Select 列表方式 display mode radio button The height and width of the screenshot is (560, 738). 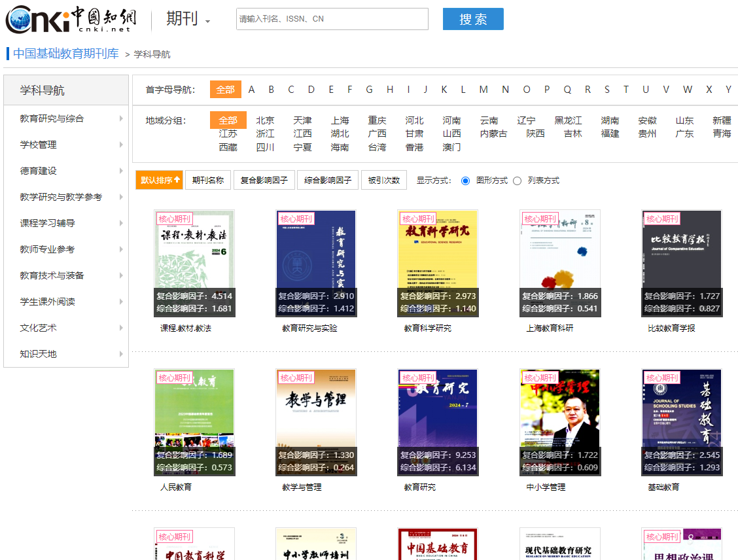[518, 181]
